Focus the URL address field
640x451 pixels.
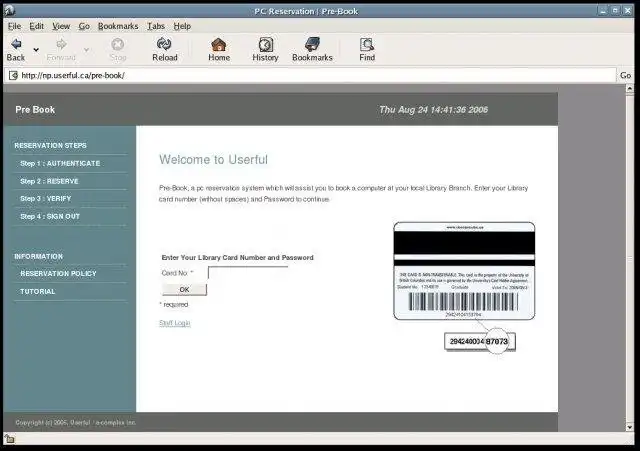(x=310, y=75)
